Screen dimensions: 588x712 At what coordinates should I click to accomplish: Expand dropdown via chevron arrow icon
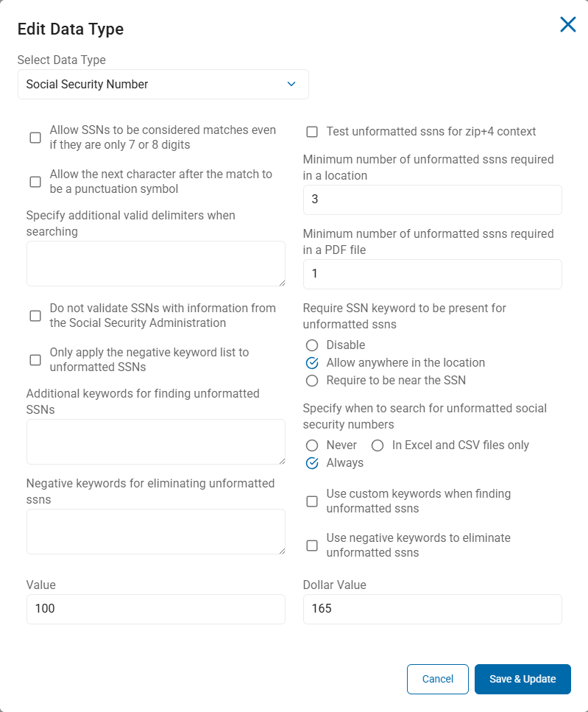[x=291, y=84]
